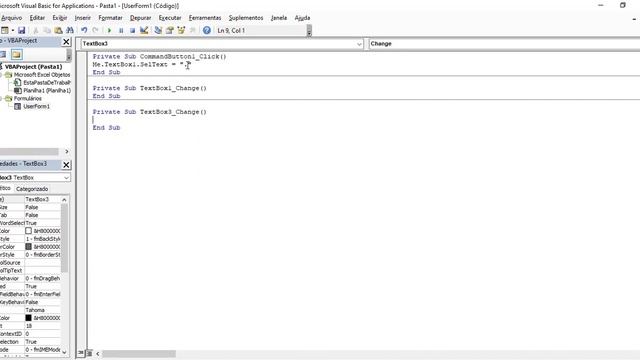Click the Paste clipboard toolbar icon
This screenshot has width=640, height=360.
tap(58, 31)
